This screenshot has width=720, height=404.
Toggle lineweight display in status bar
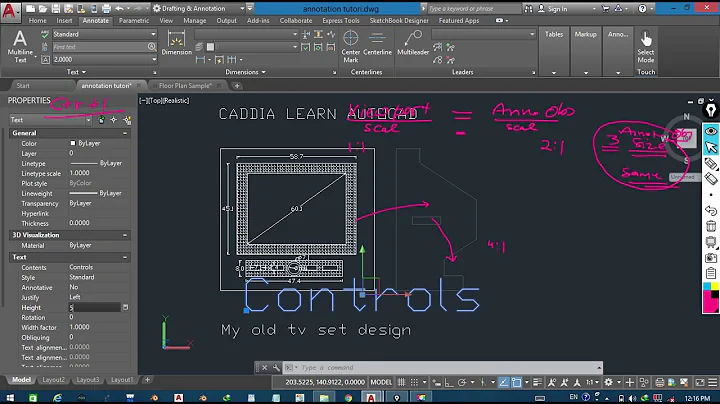pos(537,382)
